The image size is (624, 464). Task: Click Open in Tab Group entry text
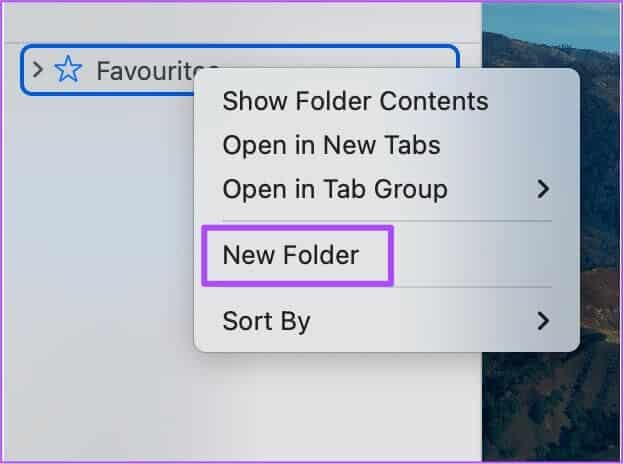(x=335, y=189)
